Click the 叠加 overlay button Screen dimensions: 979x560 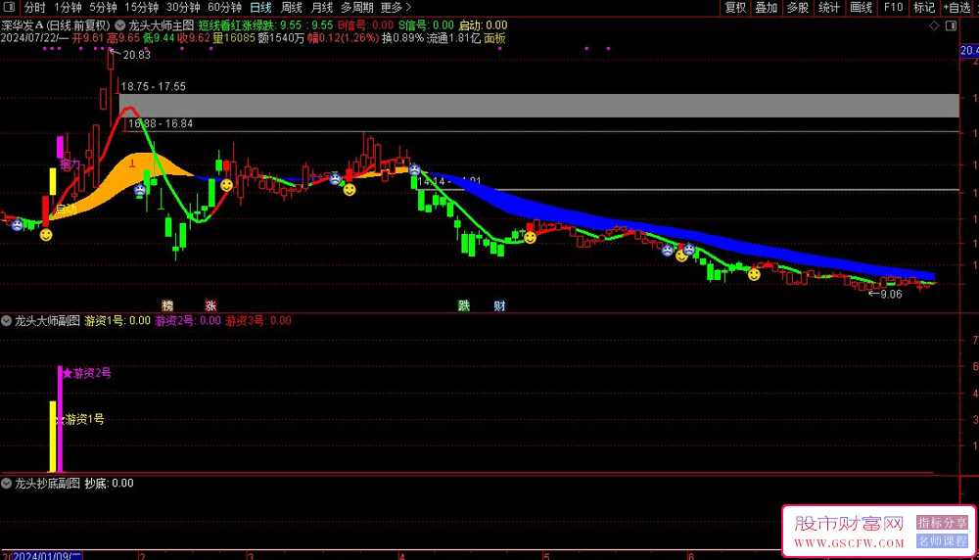[x=767, y=8]
